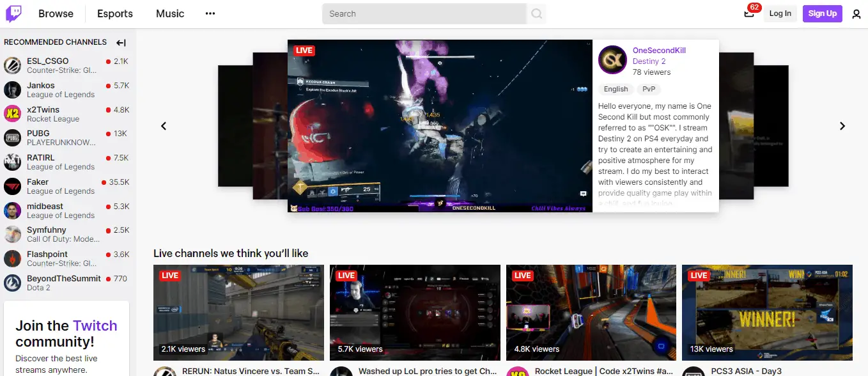
Task: Open the 13K viewers PUBG WINNER thumbnail
Action: [767, 313]
